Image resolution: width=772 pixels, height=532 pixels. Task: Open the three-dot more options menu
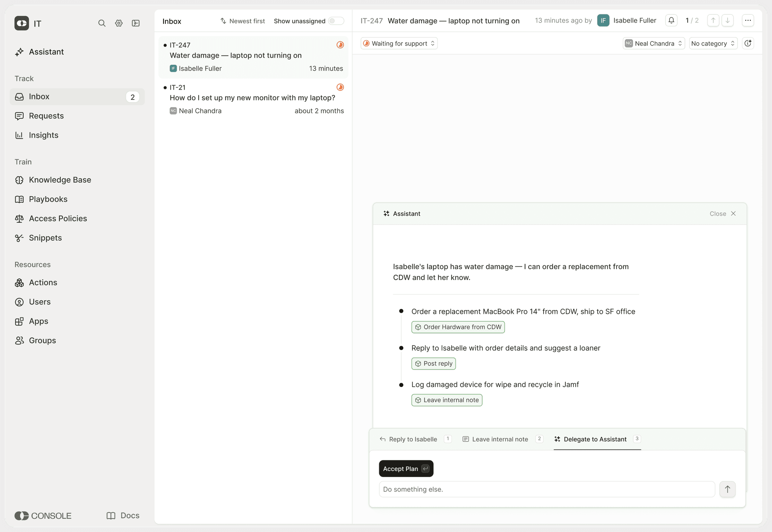748,21
